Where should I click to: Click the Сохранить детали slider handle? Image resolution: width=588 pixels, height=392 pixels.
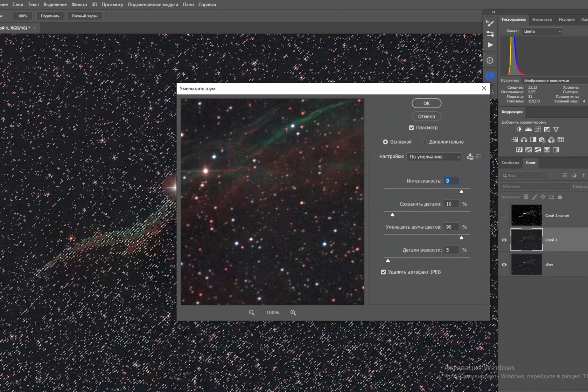[x=392, y=214]
